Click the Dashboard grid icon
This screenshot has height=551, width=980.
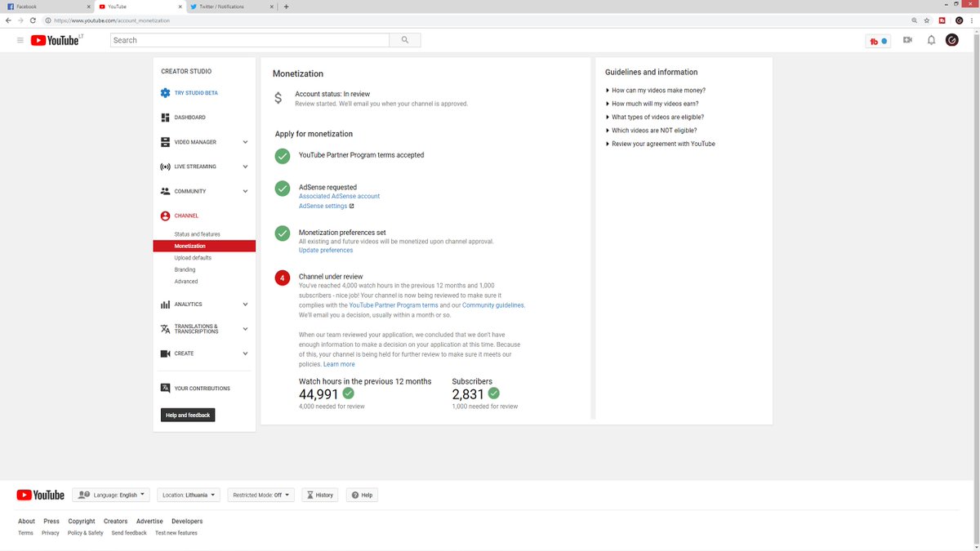(166, 118)
